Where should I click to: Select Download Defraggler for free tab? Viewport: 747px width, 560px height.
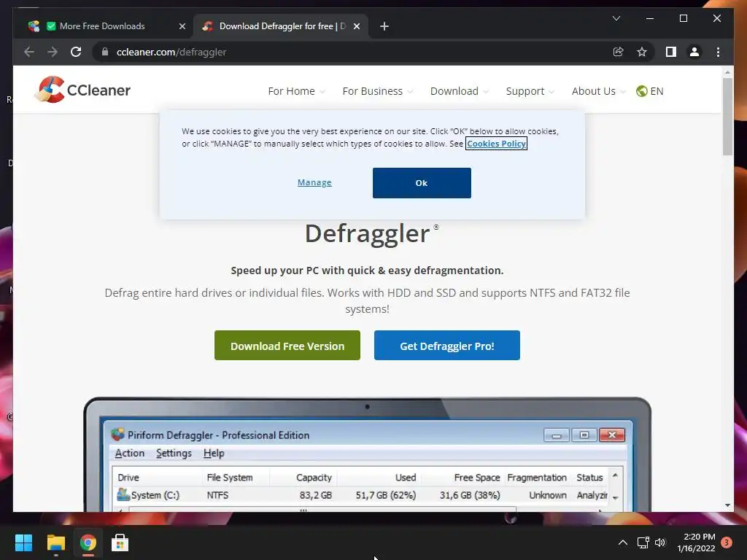tap(281, 26)
